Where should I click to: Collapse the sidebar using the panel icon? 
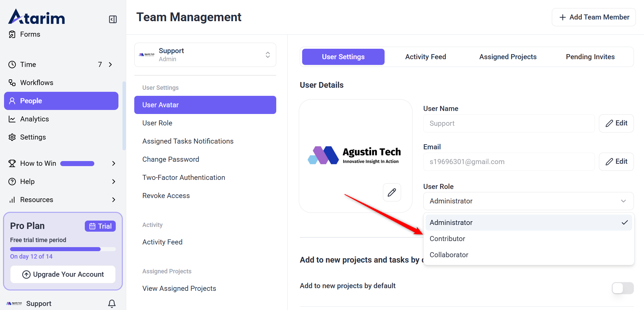point(113,19)
